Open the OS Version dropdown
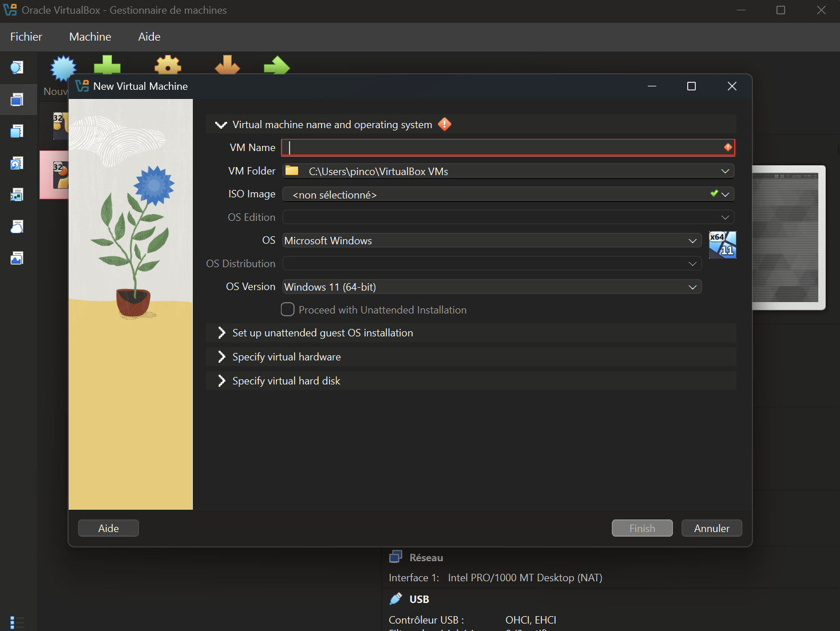The image size is (840, 631). click(492, 287)
